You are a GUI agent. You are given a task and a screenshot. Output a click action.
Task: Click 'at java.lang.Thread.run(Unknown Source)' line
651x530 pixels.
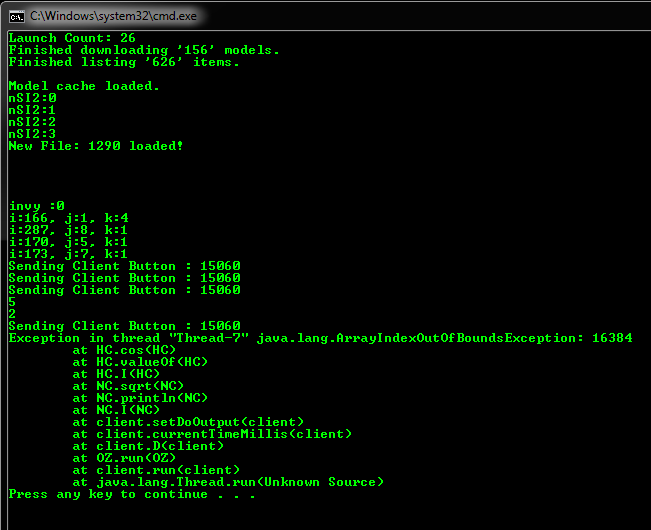[228, 482]
